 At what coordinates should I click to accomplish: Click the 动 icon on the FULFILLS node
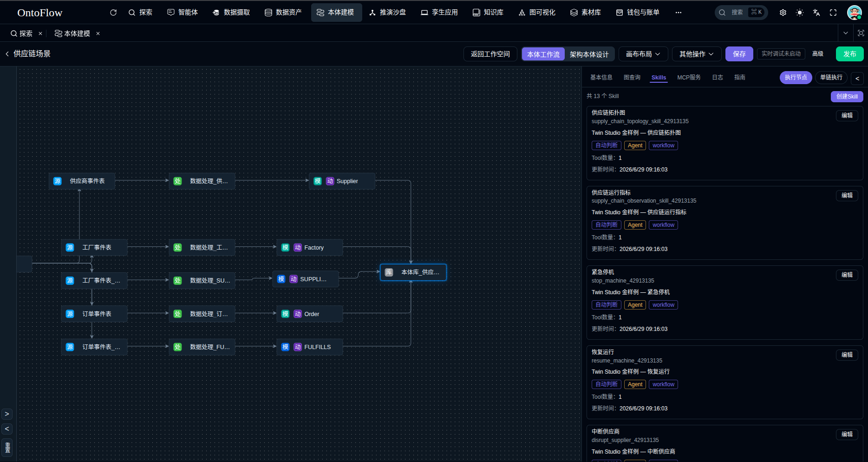tap(298, 347)
